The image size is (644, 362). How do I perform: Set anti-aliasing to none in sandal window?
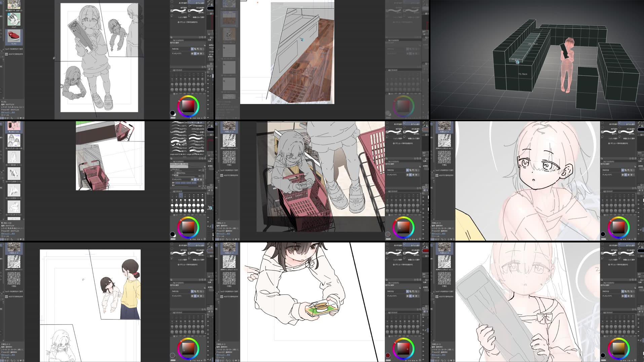click(x=192, y=54)
